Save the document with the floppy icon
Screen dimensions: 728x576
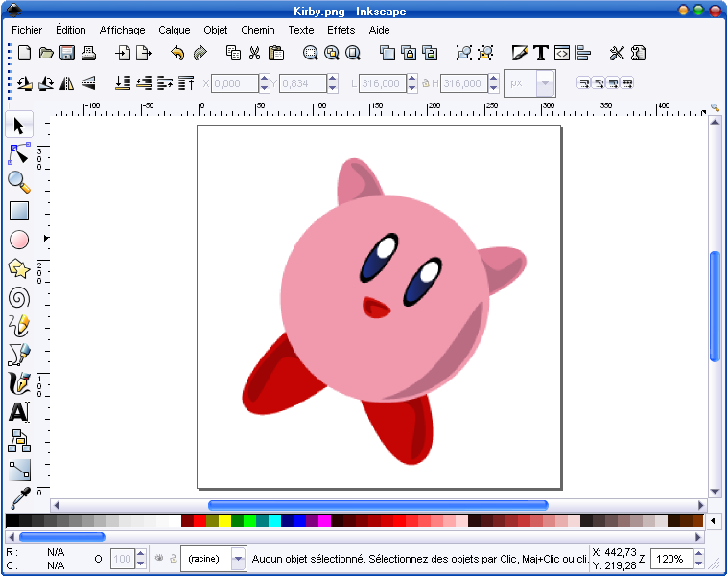point(67,53)
